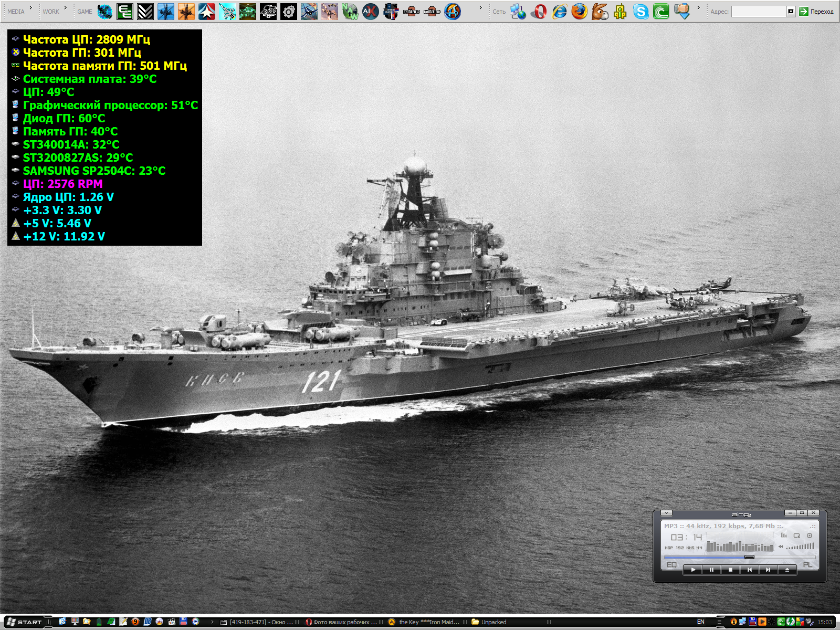Click the Частота ЦП: 2809 МГц reading
The image size is (840, 630).
87,39
